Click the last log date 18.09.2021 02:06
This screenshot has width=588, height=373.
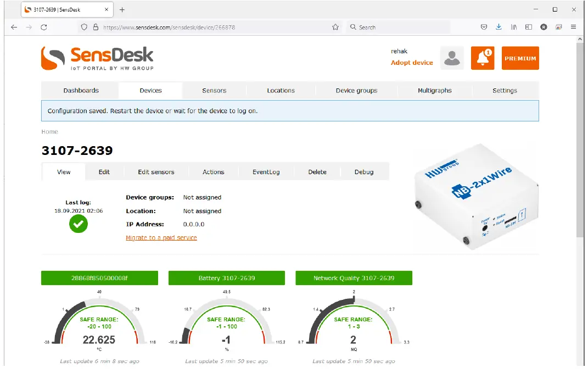pos(79,210)
